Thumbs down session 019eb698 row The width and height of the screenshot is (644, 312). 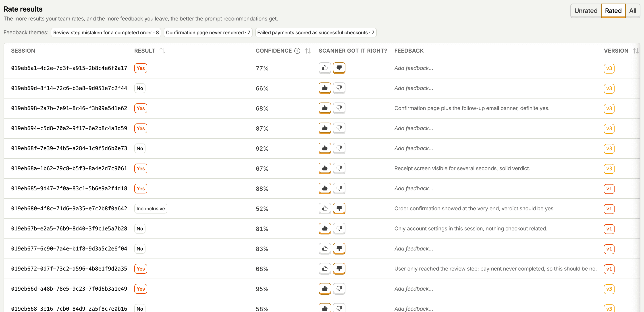[x=339, y=108]
